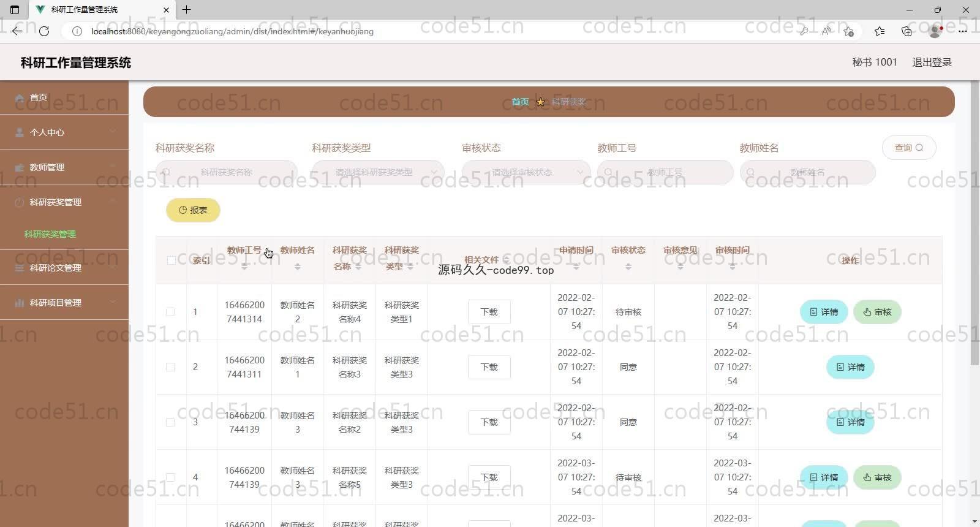Open browser settings ellipsis menu
Image resolution: width=980 pixels, height=527 pixels.
coord(963,31)
